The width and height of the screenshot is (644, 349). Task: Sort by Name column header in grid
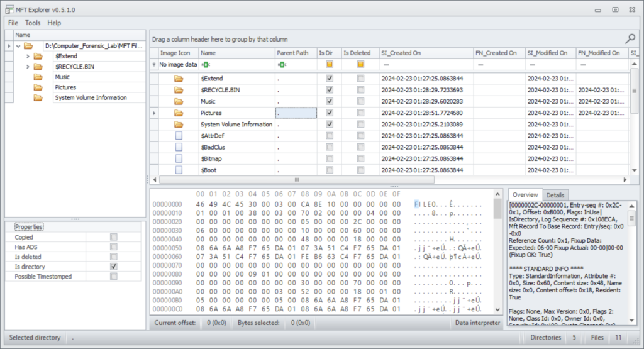point(237,53)
